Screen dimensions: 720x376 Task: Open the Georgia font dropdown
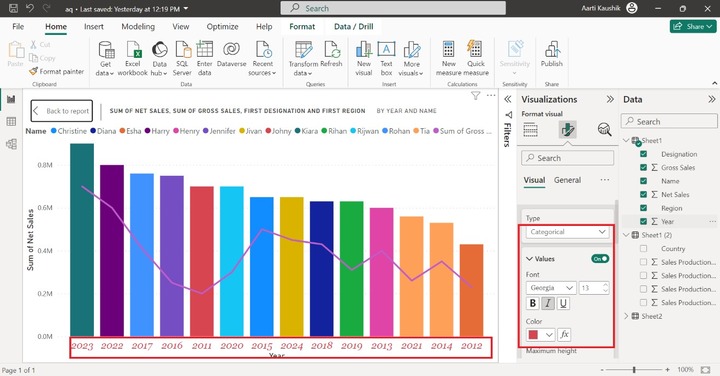551,288
